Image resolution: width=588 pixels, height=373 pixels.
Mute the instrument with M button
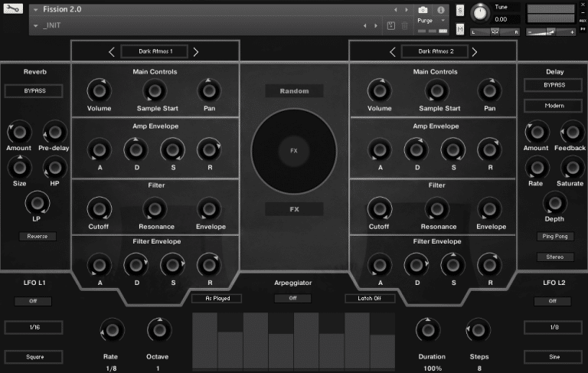pos(459,29)
